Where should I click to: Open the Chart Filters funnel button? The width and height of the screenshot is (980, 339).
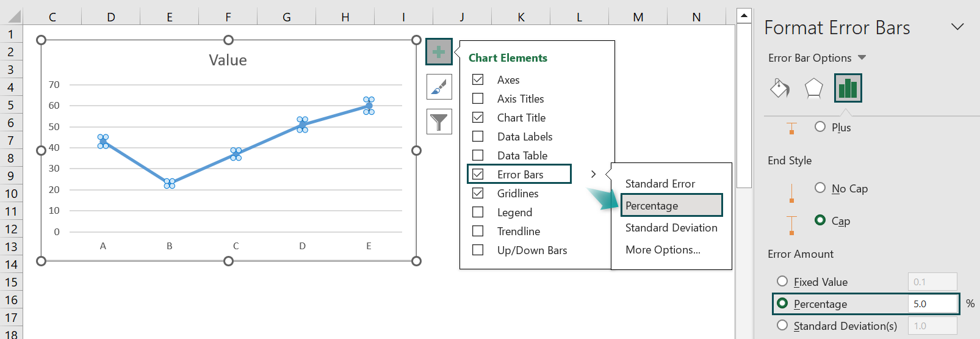(439, 122)
